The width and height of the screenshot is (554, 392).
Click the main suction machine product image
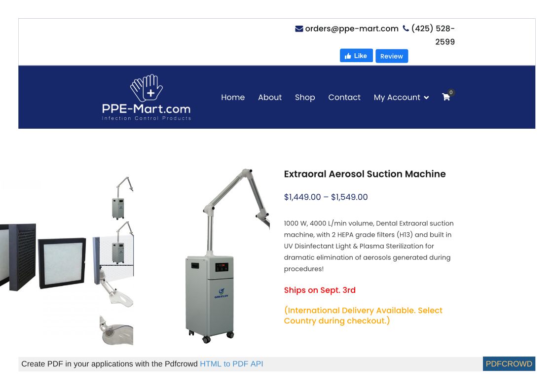point(227,256)
